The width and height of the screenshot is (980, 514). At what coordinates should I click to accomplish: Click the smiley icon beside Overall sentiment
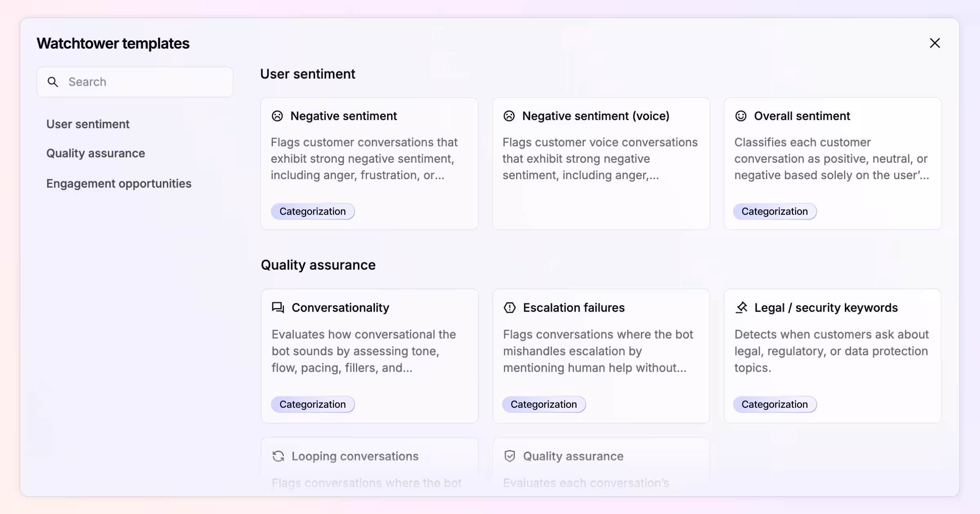[741, 116]
